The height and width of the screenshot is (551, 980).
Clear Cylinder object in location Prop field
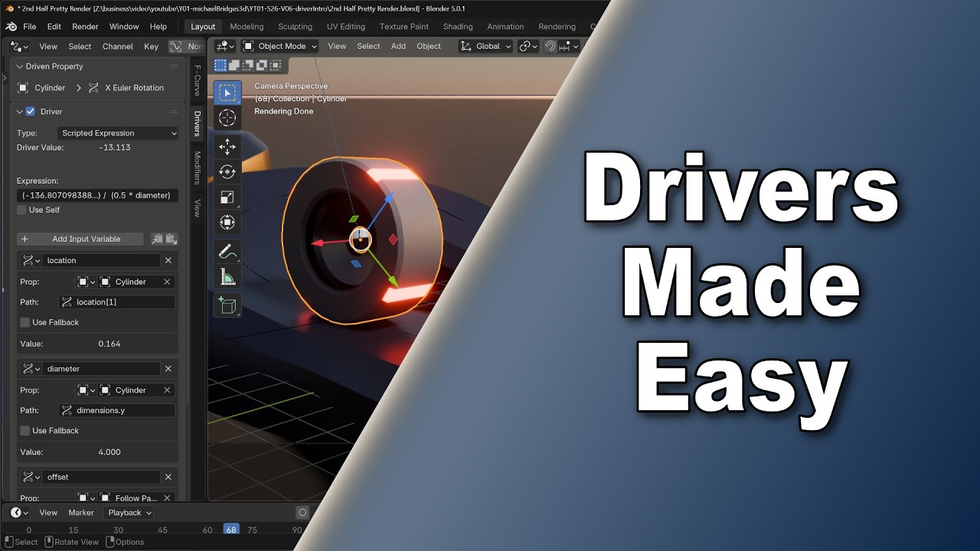[167, 282]
